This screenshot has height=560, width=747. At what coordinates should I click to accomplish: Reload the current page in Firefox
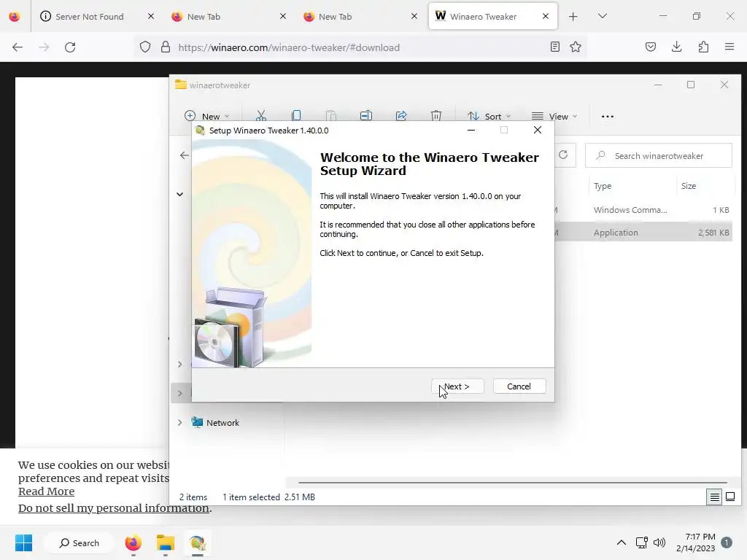click(70, 47)
